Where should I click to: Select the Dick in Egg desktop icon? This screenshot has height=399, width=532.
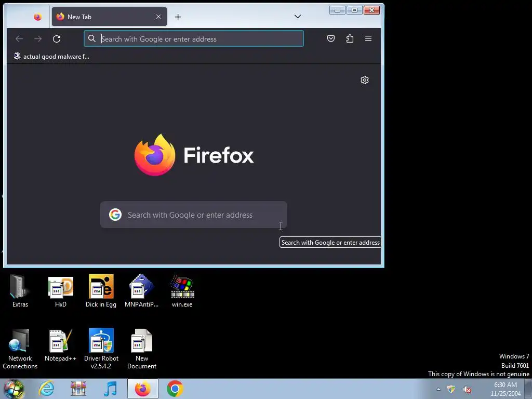coord(101,291)
